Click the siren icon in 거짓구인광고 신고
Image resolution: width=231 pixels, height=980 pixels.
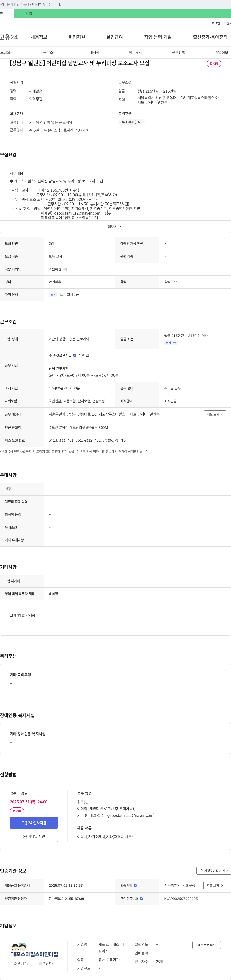click(x=201, y=871)
